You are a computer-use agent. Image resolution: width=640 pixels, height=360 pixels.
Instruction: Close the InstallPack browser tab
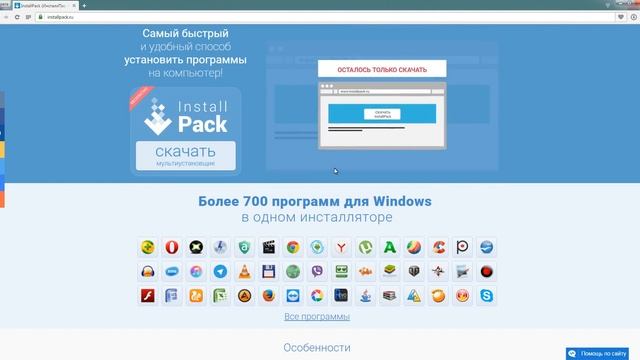pyautogui.click(x=74, y=6)
